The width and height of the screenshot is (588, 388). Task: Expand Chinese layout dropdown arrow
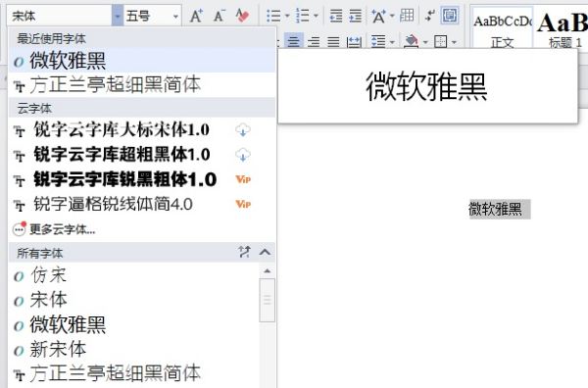pyautogui.click(x=392, y=16)
